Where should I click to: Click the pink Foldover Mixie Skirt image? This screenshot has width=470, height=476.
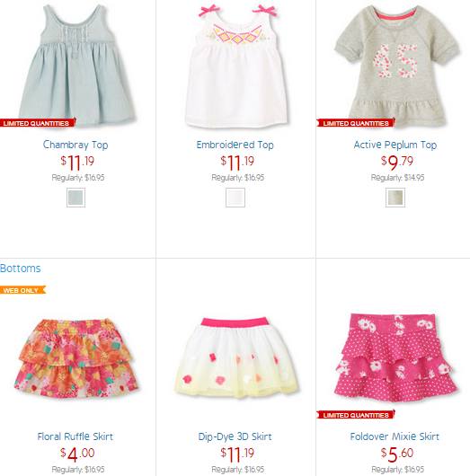(396, 357)
